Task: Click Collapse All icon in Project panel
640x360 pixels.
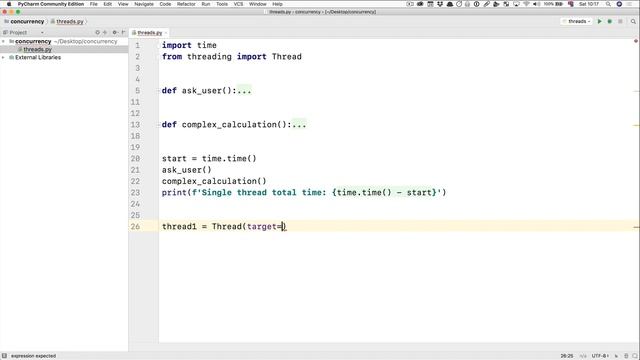Action: tap(105, 32)
